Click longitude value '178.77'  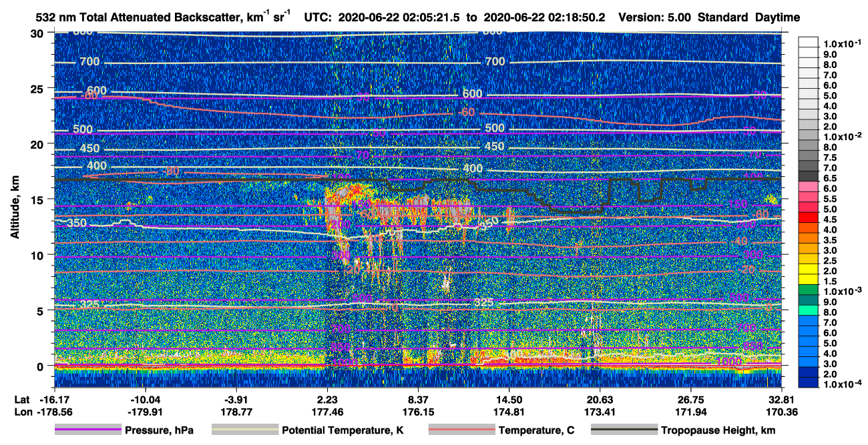pos(236,411)
